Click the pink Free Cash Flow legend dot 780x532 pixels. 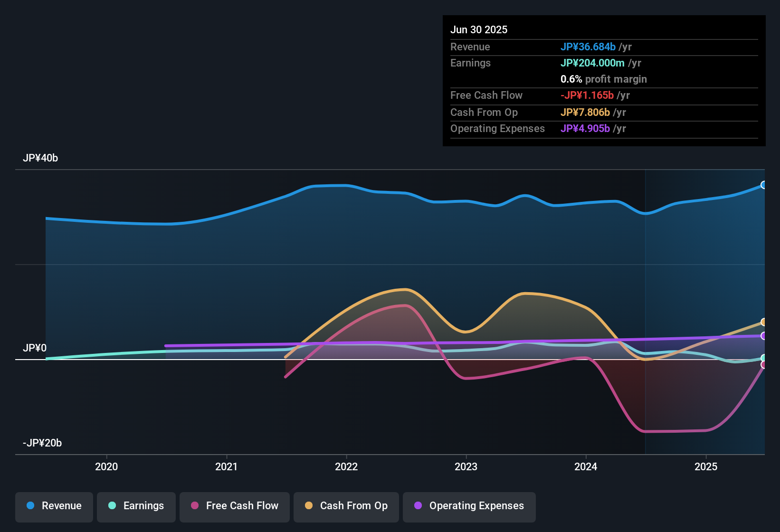click(194, 506)
